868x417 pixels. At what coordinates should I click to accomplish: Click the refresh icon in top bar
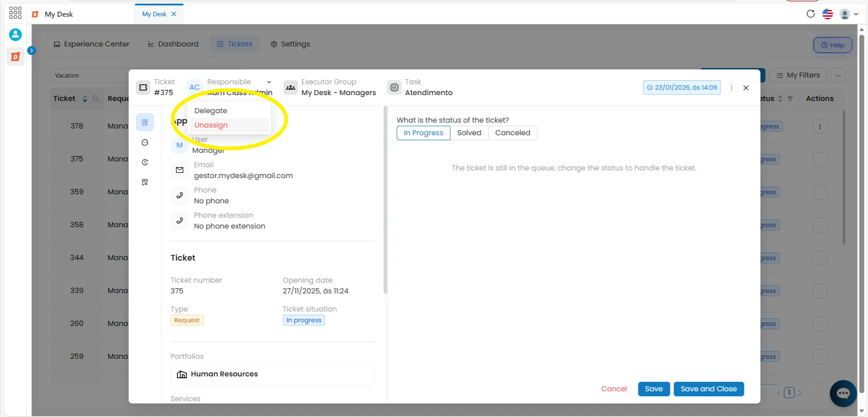pos(811,14)
